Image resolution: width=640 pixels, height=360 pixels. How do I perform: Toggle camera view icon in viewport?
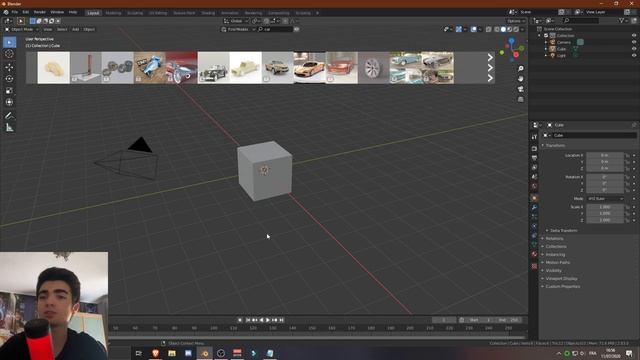tap(520, 89)
